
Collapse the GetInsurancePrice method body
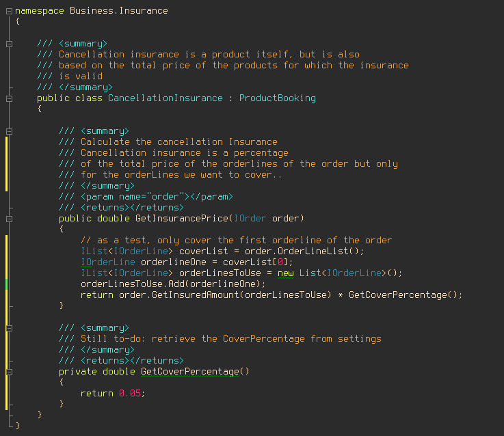(x=9, y=219)
